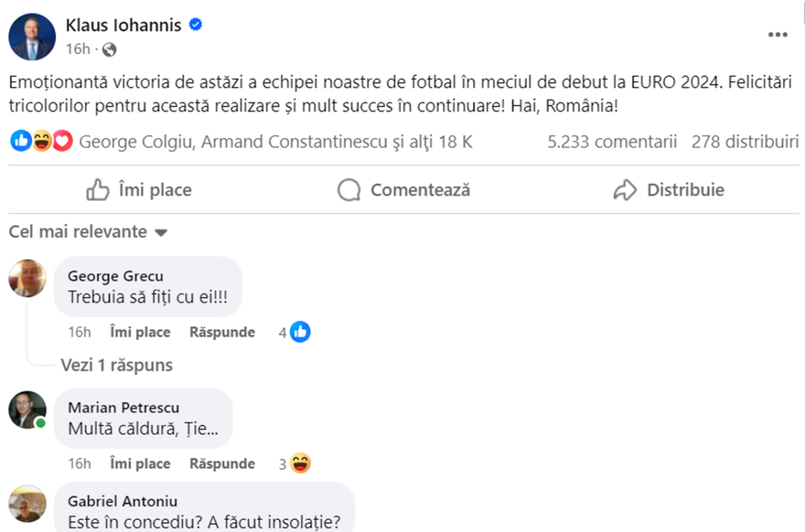This screenshot has height=532, width=805.
Task: Reply to George Grecu's comment
Action: point(222,332)
